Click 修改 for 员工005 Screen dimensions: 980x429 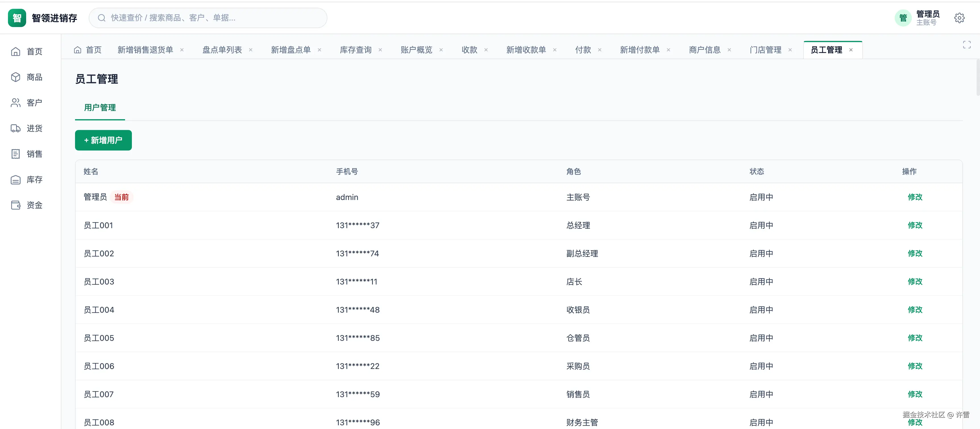(915, 338)
